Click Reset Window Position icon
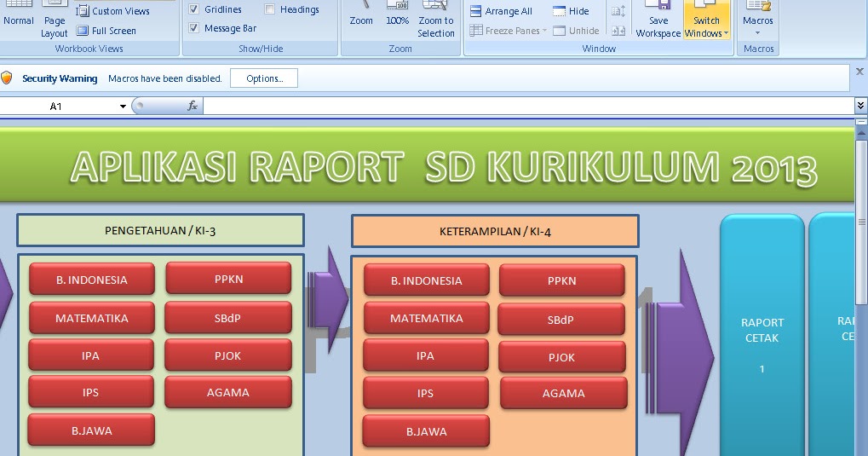868x456 pixels. tap(618, 31)
